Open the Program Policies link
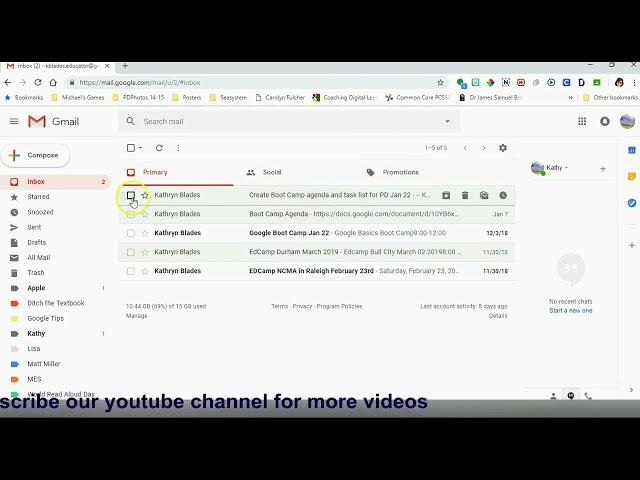The height and width of the screenshot is (480, 640). (339, 306)
